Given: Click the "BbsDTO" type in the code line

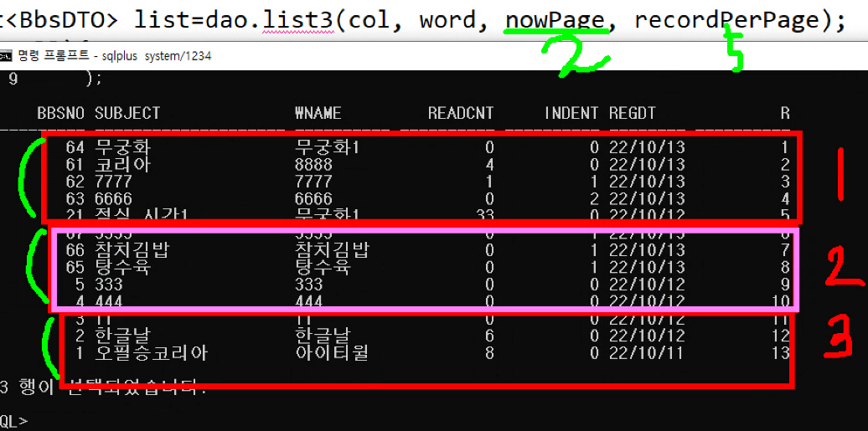Looking at the screenshot, I should pyautogui.click(x=65, y=21).
